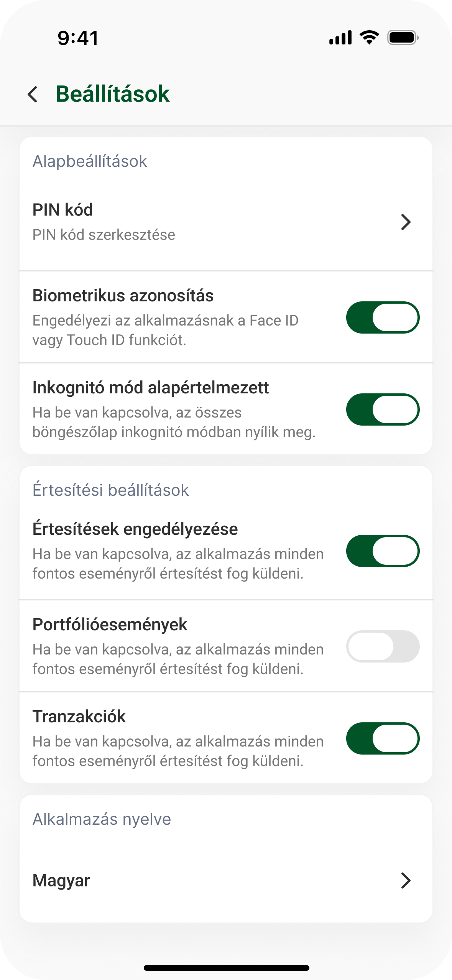Enable the Portfólióesemények toggle
This screenshot has width=452, height=980.
(383, 646)
